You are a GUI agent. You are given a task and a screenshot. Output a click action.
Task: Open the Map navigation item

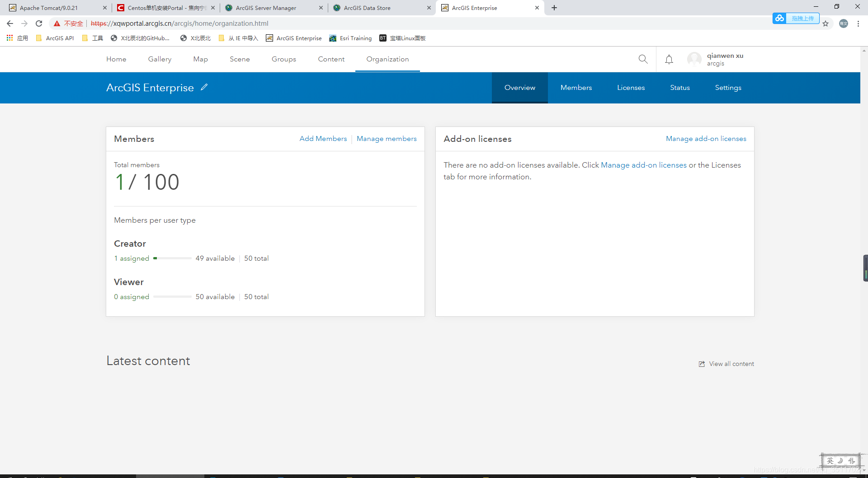coord(200,59)
